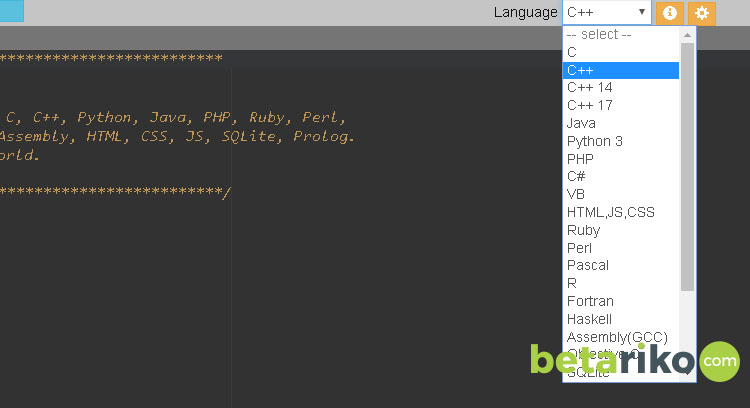Screen dimensions: 750x408
Task: Choose the HTML,JS,CSS option
Action: point(621,212)
